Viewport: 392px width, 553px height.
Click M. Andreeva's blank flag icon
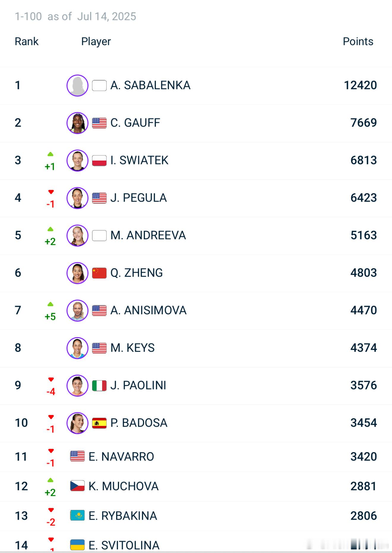pyautogui.click(x=99, y=235)
